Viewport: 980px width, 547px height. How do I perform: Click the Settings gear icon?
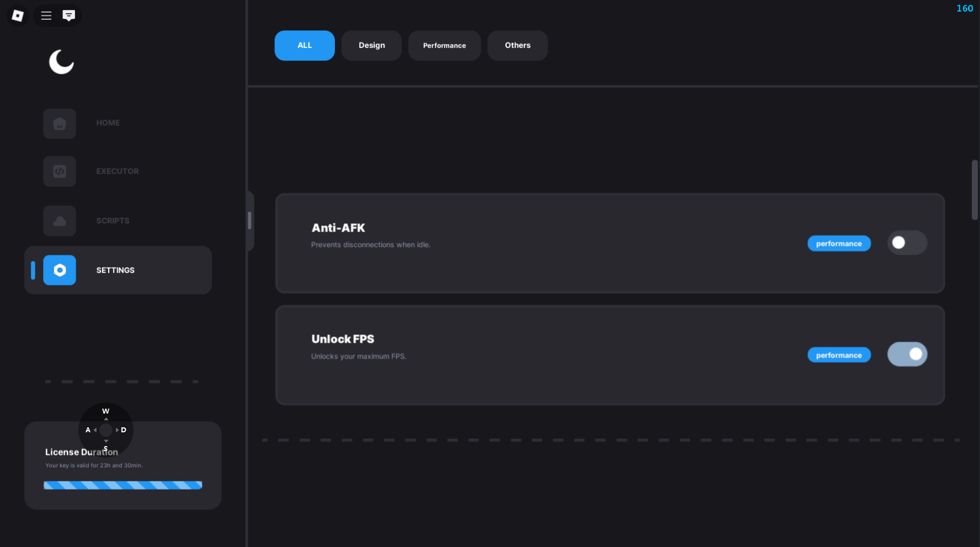click(60, 270)
